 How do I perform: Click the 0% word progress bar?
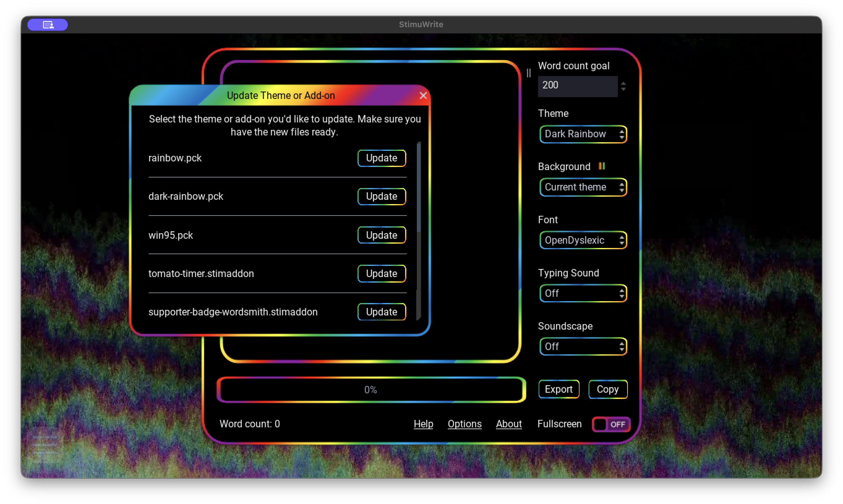tap(371, 390)
